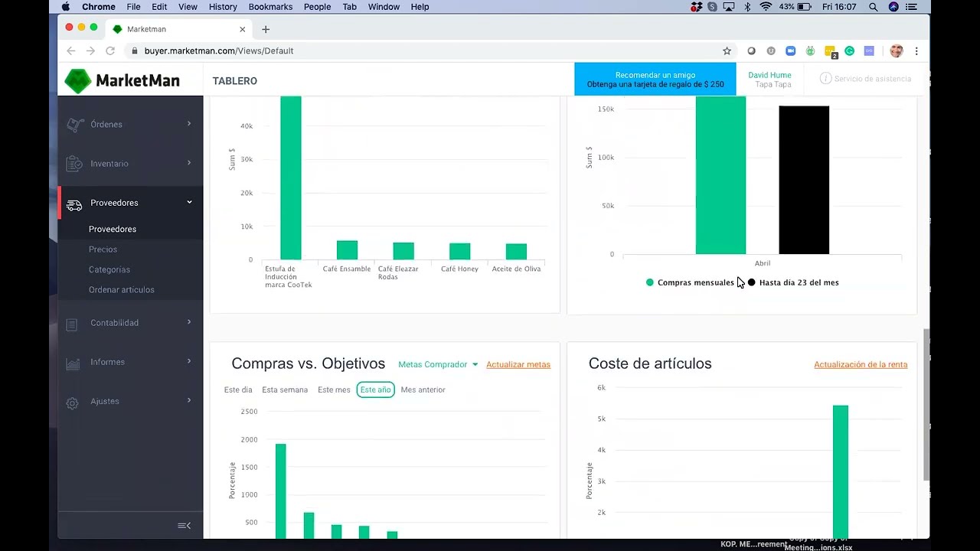Toggle Compras mensuales legend series
This screenshot has height=551, width=980.
tap(690, 282)
